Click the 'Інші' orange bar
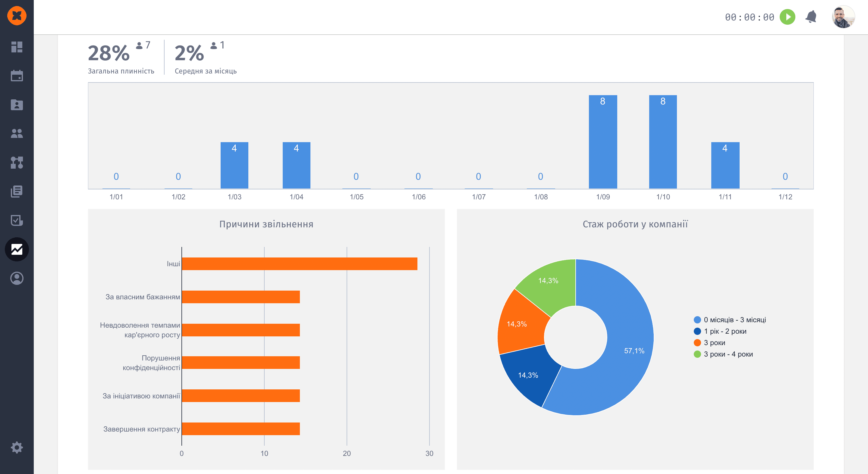This screenshot has height=474, width=868. [x=299, y=264]
